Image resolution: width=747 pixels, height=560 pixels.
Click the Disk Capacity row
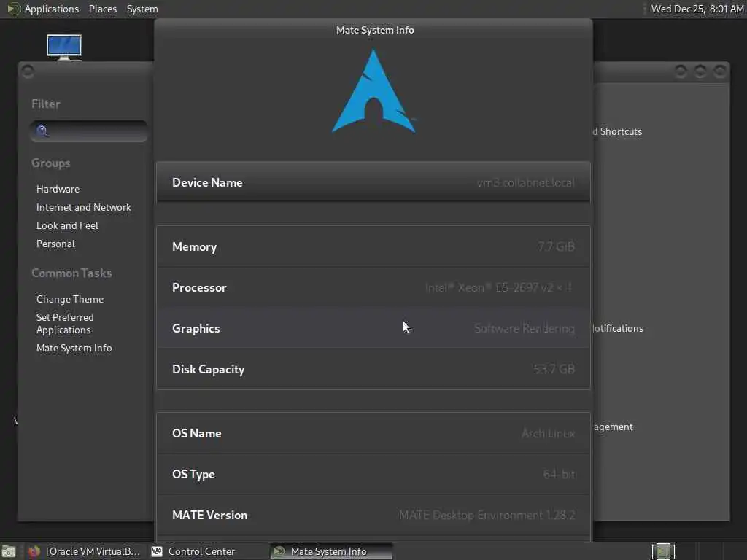(373, 369)
